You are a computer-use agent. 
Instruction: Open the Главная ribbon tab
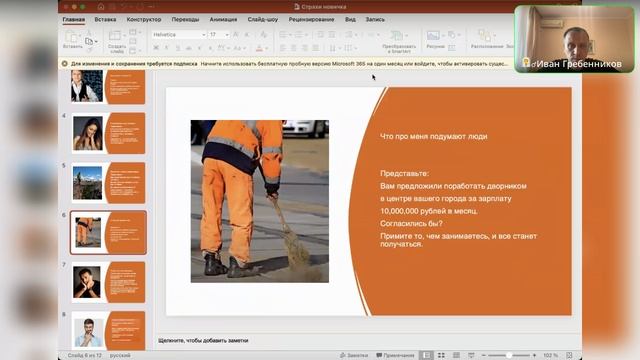73,20
